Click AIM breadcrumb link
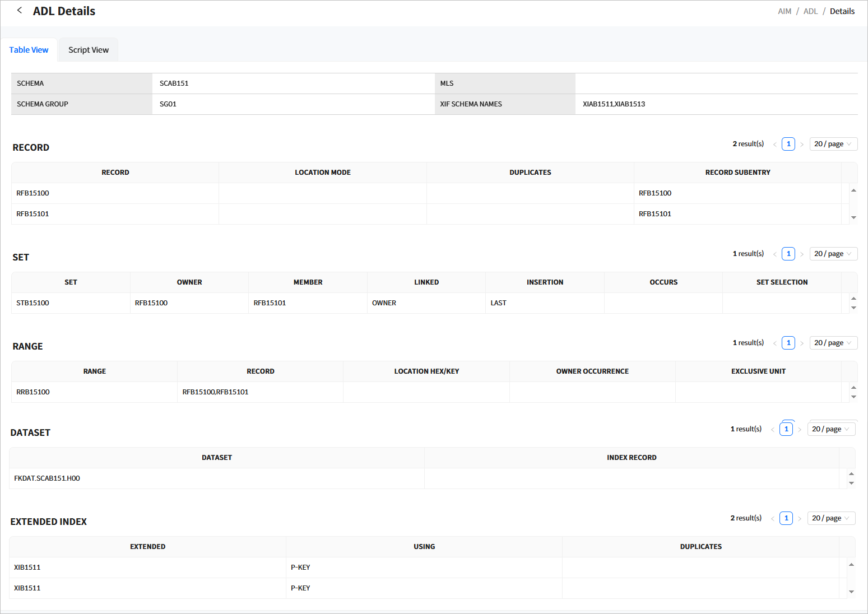Image resolution: width=868 pixels, height=614 pixels. pos(785,11)
